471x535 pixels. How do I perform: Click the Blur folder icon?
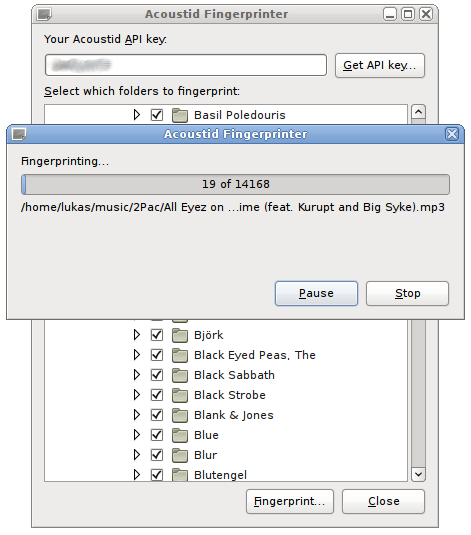(180, 455)
